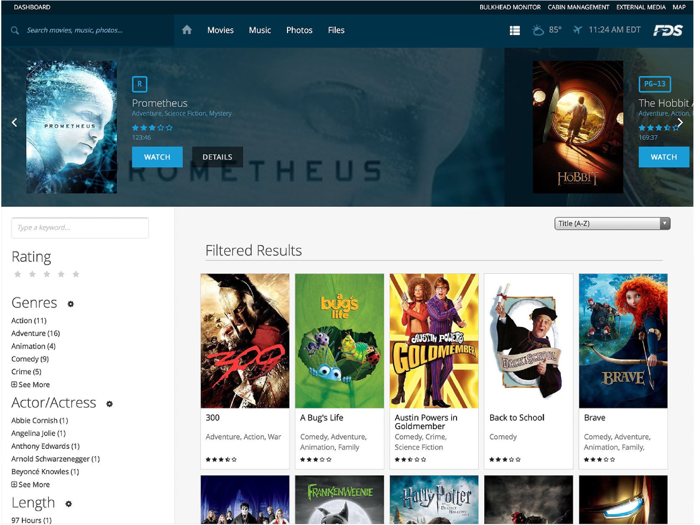
Task: Open the Files tab
Action: [x=336, y=30]
